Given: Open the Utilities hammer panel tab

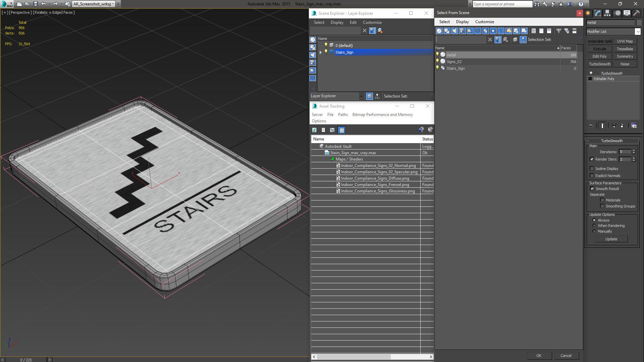Looking at the screenshot, I should point(636,13).
